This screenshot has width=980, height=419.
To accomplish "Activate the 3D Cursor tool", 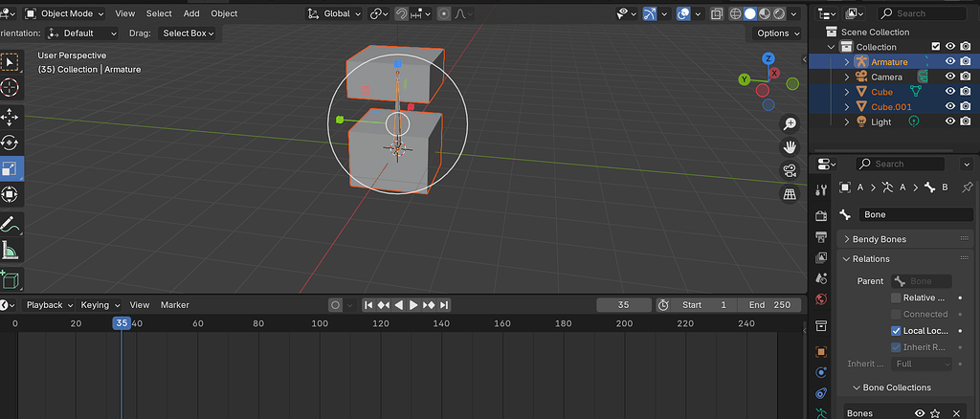I will tap(11, 88).
